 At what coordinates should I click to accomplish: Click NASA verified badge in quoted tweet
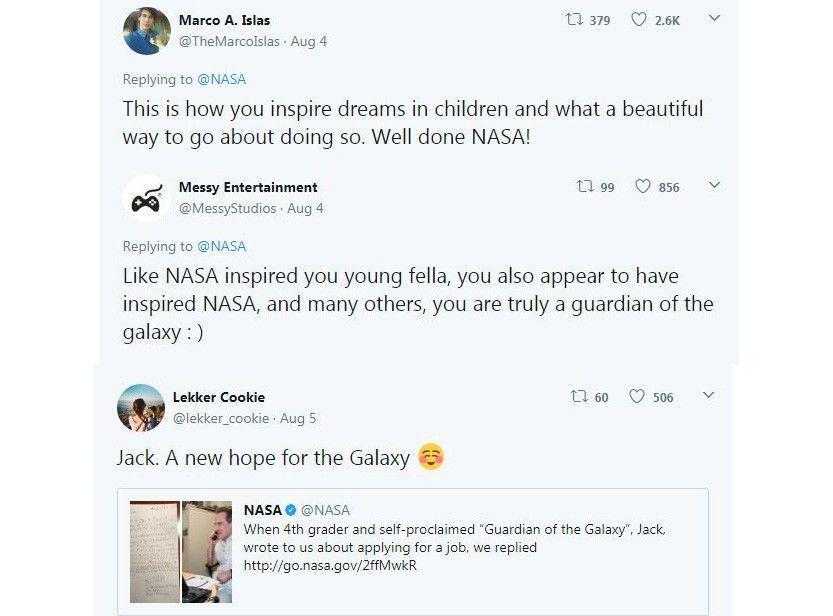tap(291, 510)
